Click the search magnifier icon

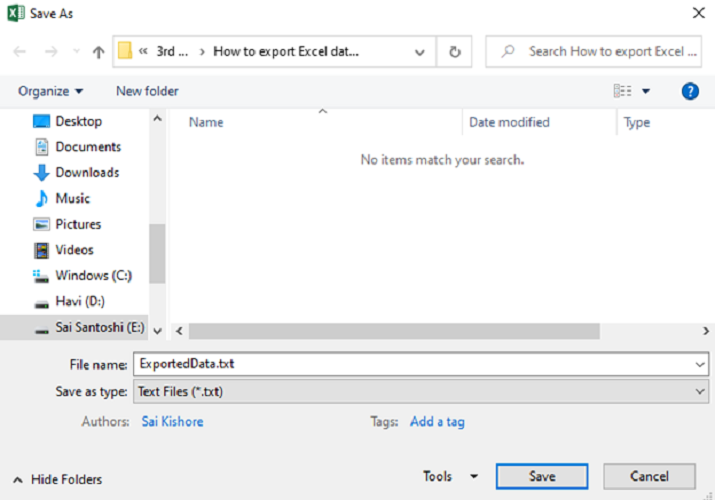(x=508, y=51)
